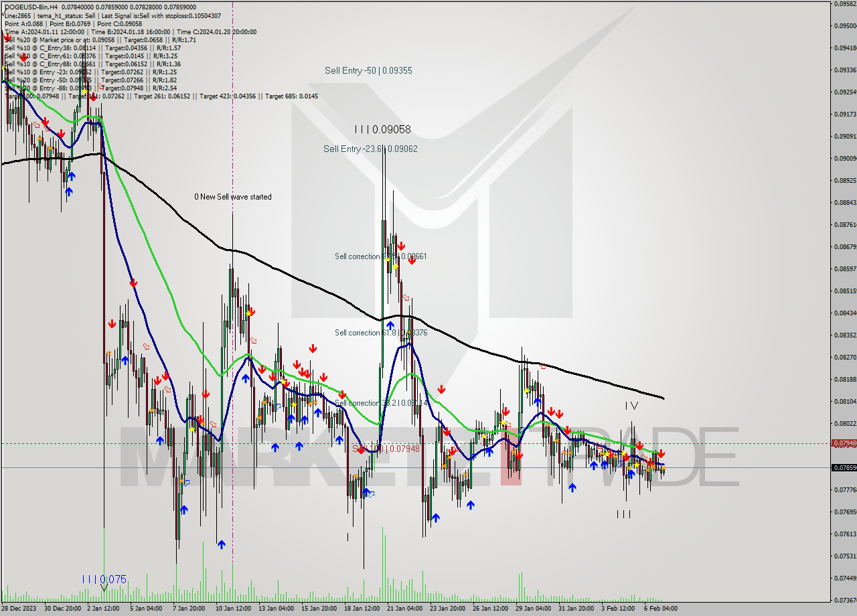Click the '28 Dec 2023' date label
Screen dimensions: 857x616
[19, 608]
